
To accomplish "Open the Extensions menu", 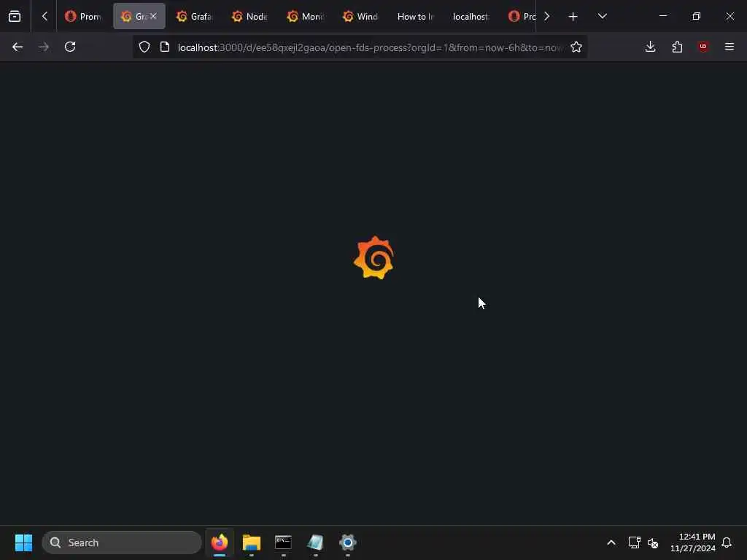I will coord(677,47).
